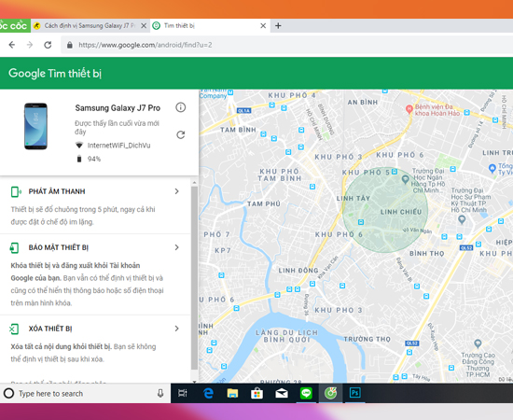The height and width of the screenshot is (420, 513).
Task: Click Bệnh viện Đa khoa Hoàn Hảo map marker
Action: point(409,109)
